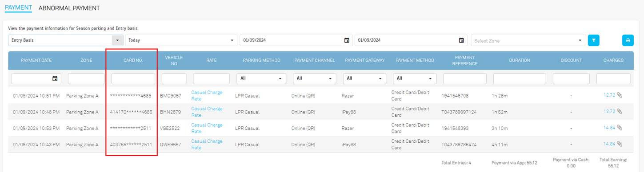Open Casual Charge Rate link for BHN2879
Viewport: 644px width, 172px height.
[x=207, y=112]
